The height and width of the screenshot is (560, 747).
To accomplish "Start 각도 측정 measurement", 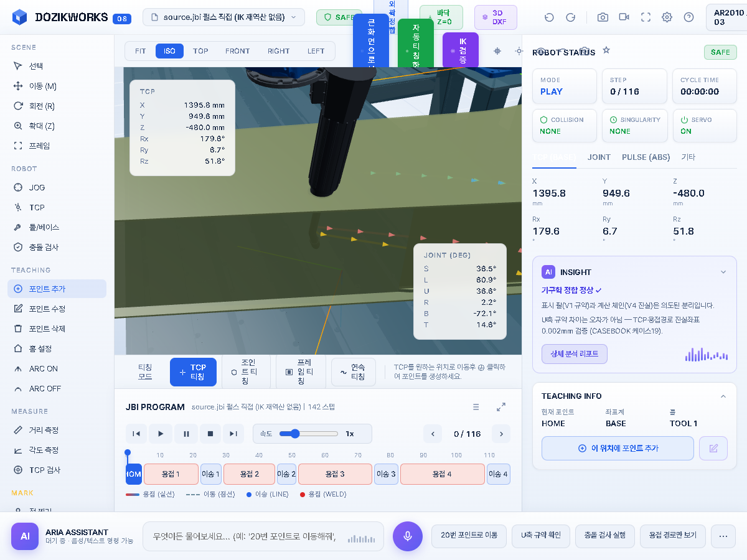I will coord(57,450).
